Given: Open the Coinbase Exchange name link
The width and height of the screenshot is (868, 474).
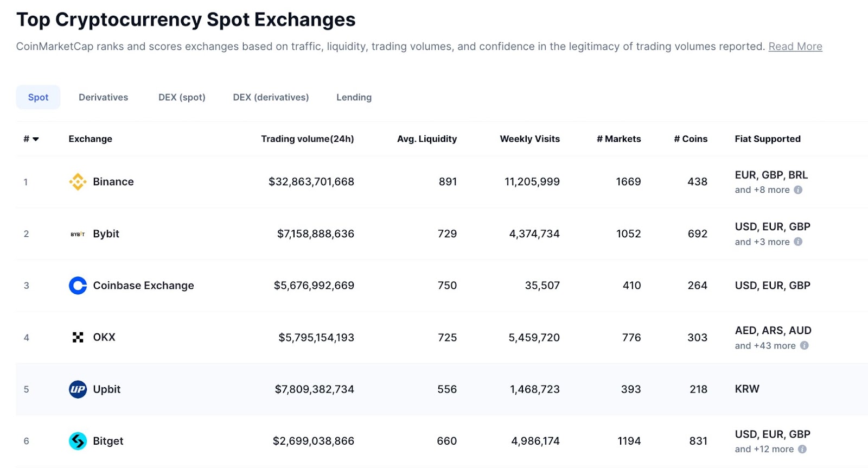Looking at the screenshot, I should tap(143, 286).
